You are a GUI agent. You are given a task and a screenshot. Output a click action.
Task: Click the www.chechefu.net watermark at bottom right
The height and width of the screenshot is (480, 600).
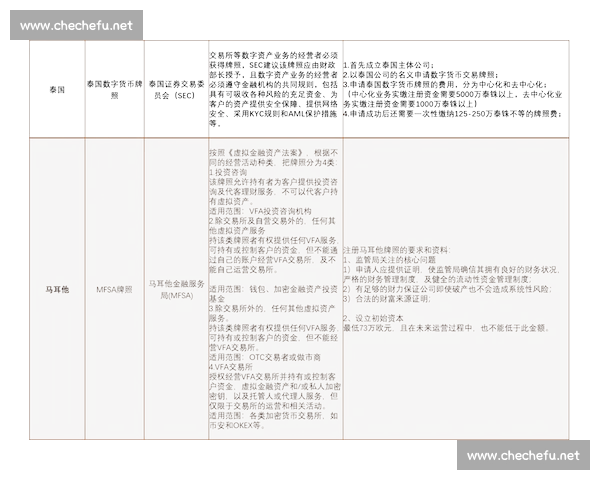(523, 455)
